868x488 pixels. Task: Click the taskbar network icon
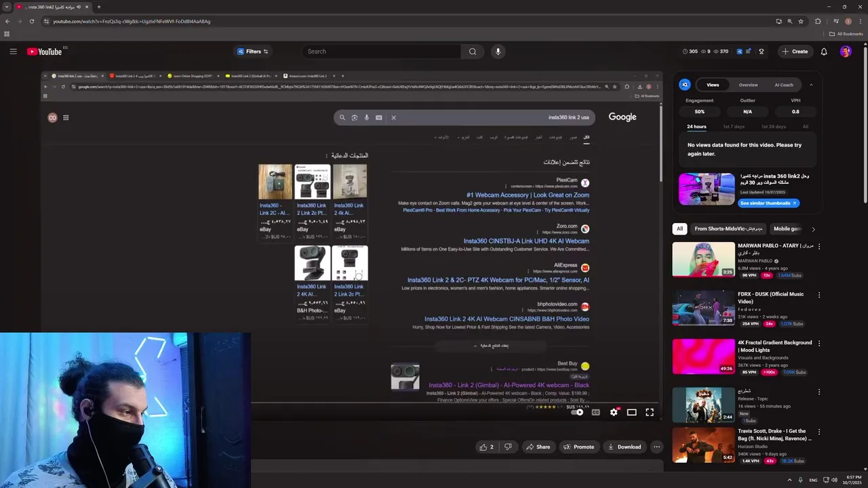point(825,480)
